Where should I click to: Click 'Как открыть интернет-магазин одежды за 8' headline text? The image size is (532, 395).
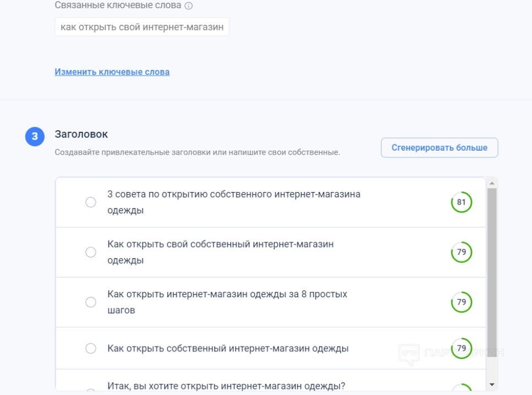227,302
